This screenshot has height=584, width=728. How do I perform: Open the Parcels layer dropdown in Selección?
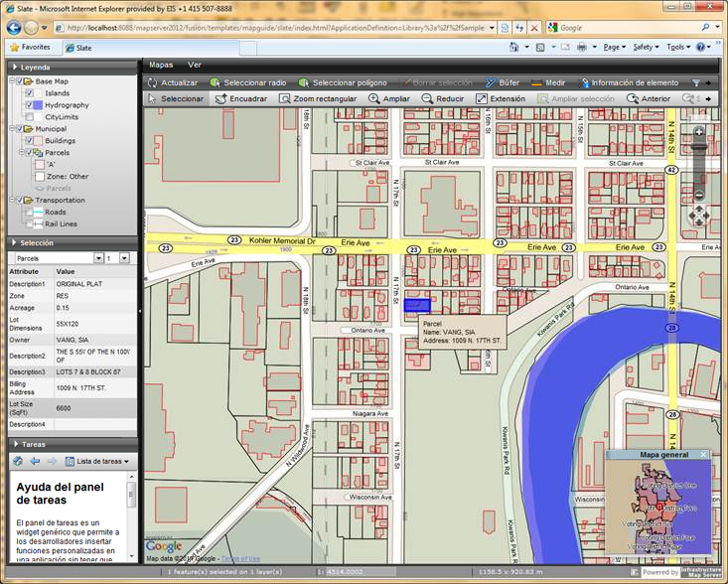[99, 258]
